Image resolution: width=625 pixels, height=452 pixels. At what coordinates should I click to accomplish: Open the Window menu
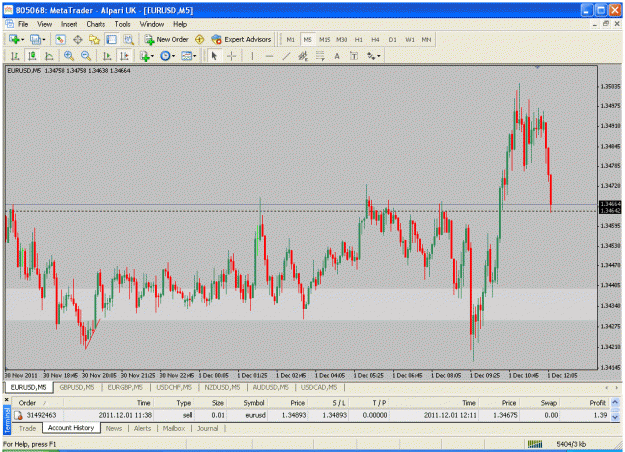click(x=151, y=24)
